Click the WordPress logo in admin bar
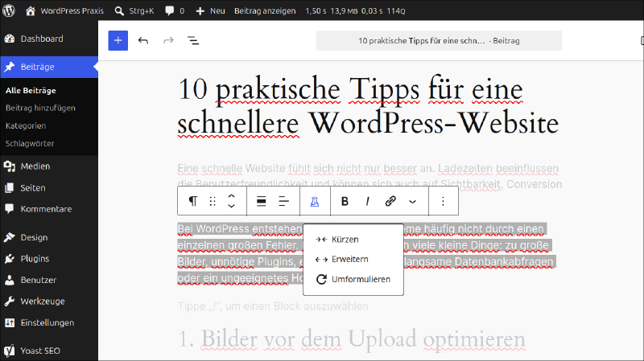The width and height of the screenshot is (644, 361). tap(9, 10)
